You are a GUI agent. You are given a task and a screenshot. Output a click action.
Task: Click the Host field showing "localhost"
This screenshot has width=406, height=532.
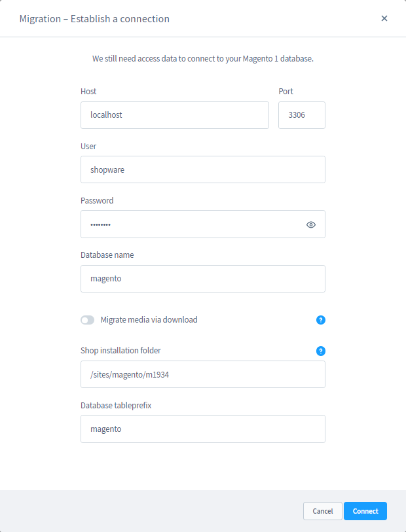click(174, 115)
